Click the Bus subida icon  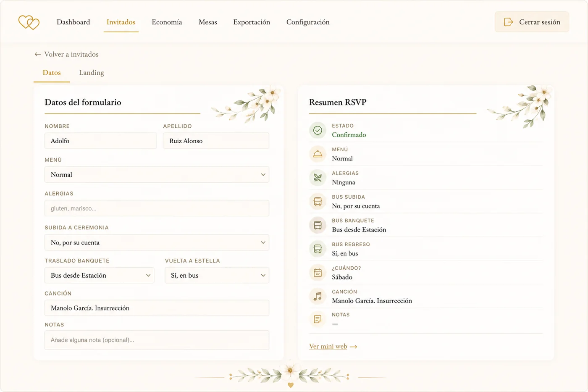pyautogui.click(x=318, y=202)
